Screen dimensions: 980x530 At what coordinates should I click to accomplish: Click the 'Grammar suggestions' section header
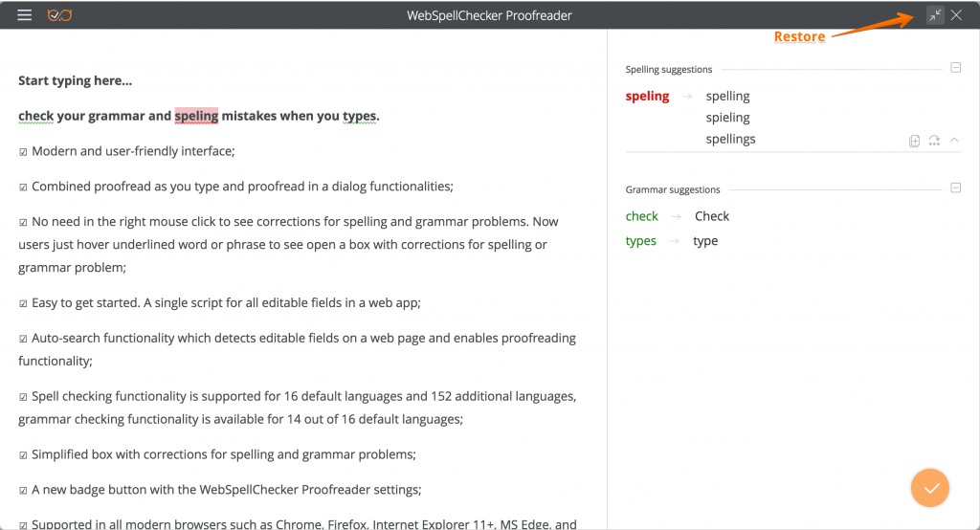pos(673,189)
